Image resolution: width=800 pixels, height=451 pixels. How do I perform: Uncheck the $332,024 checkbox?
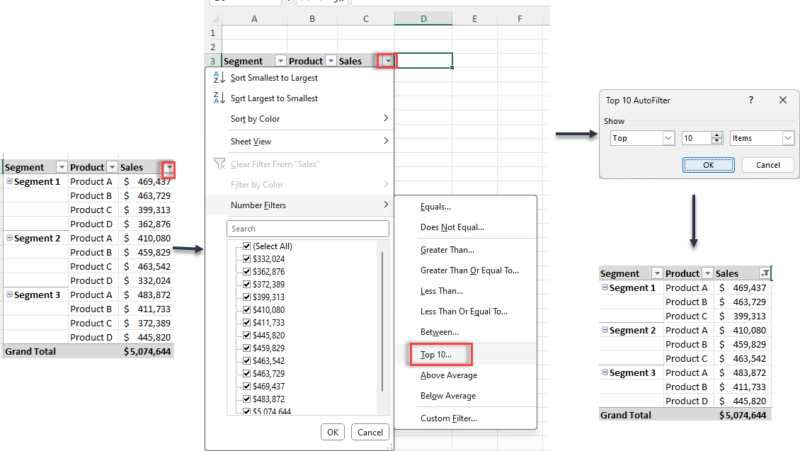[x=247, y=259]
